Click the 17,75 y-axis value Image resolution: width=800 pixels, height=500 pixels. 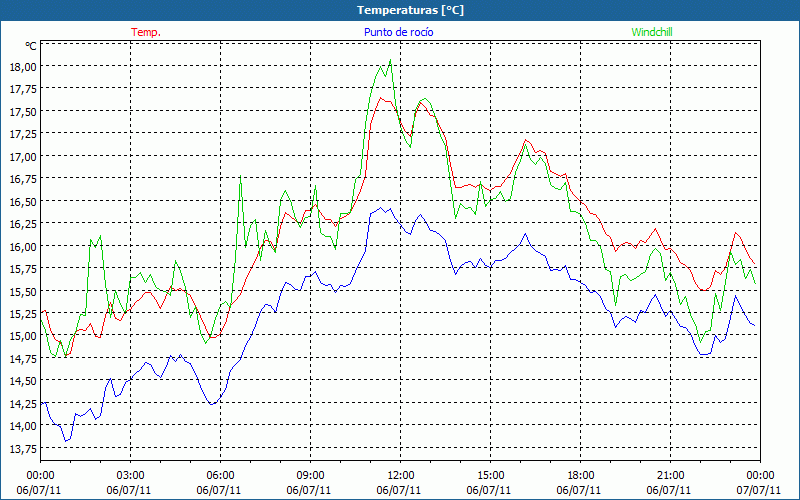click(23, 89)
